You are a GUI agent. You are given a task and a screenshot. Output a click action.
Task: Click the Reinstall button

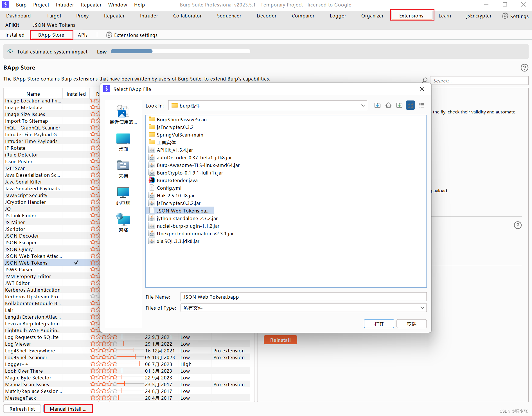click(280, 340)
